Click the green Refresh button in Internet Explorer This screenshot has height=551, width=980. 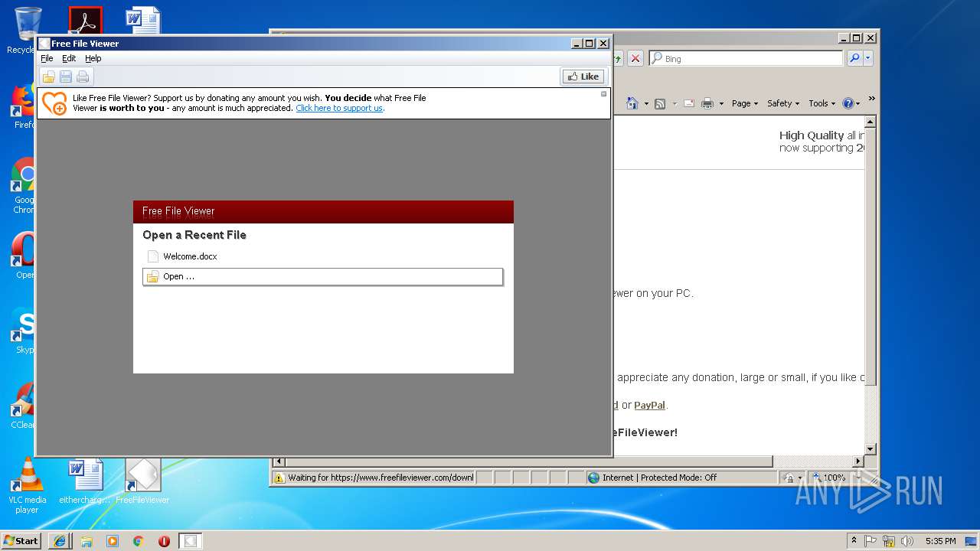(x=619, y=58)
